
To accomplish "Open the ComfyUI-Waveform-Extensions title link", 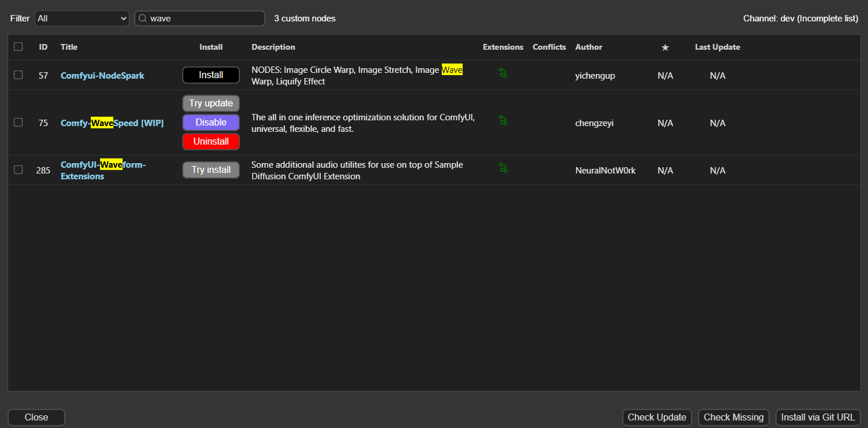I will click(x=104, y=171).
